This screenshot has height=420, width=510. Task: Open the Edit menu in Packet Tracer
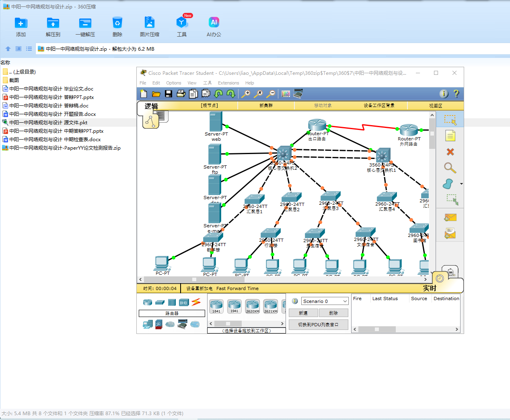(x=156, y=83)
